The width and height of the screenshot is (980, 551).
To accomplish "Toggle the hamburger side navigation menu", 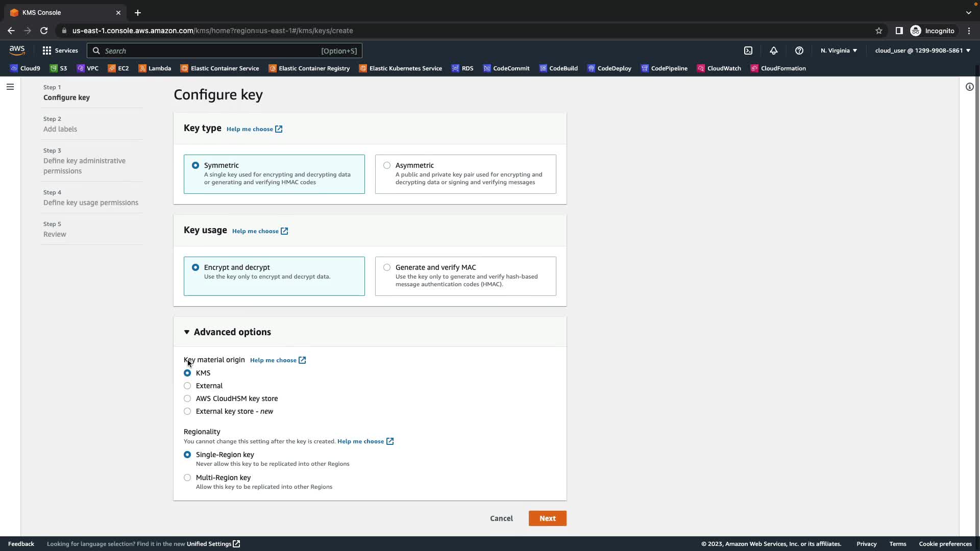I will pos(10,87).
